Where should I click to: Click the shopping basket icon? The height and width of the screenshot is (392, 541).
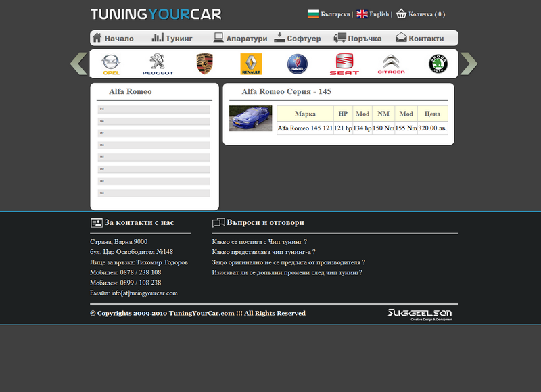click(401, 14)
